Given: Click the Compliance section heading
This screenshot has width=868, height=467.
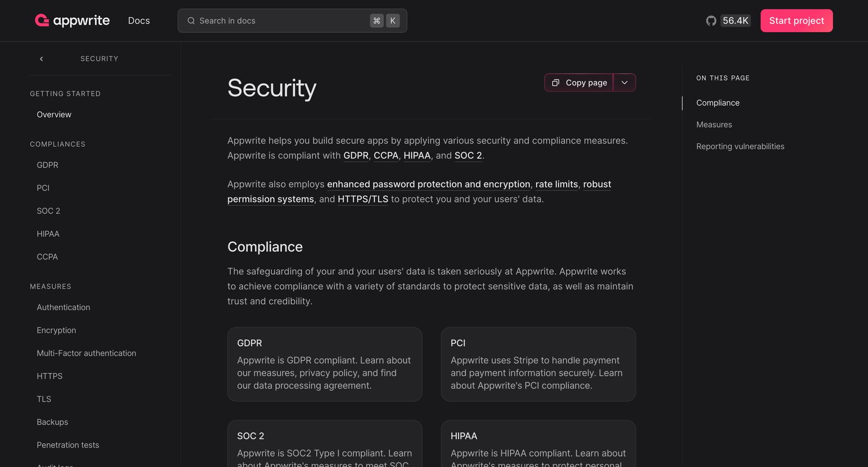Looking at the screenshot, I should [265, 247].
